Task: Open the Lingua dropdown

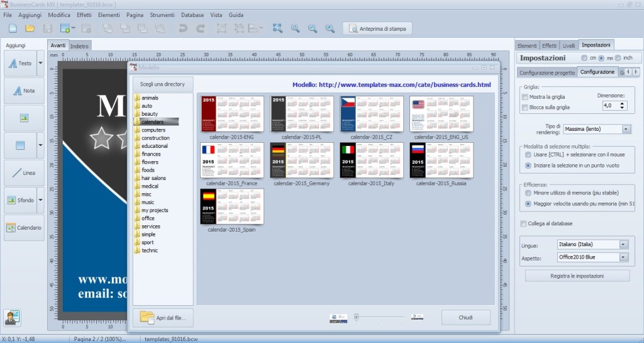Action: pos(592,244)
